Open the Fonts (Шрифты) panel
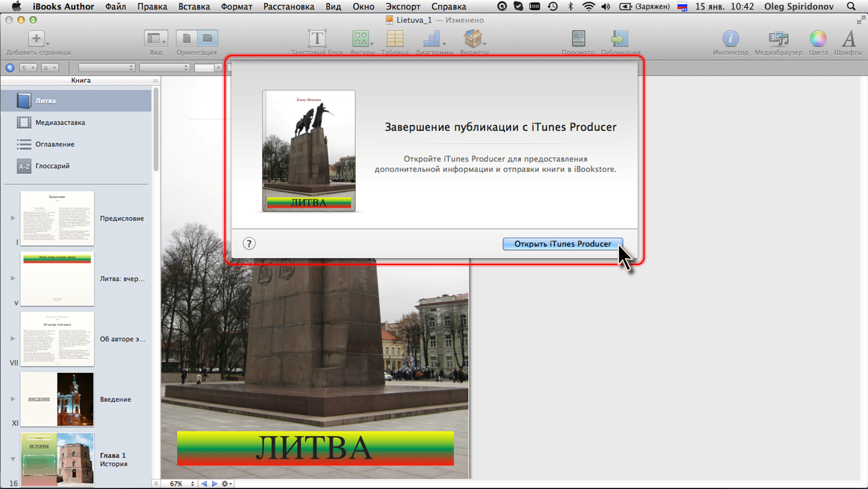Image resolution: width=868 pixels, height=489 pixels. (849, 38)
